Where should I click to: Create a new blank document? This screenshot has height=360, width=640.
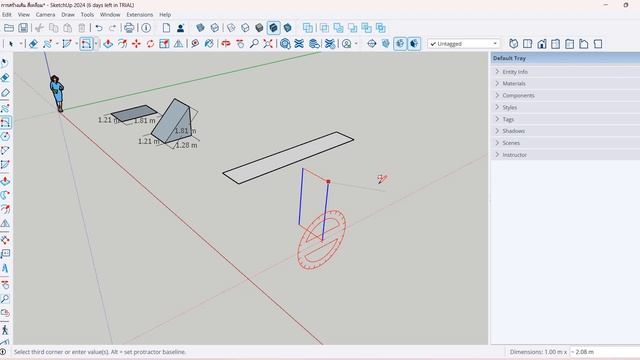tap(166, 28)
